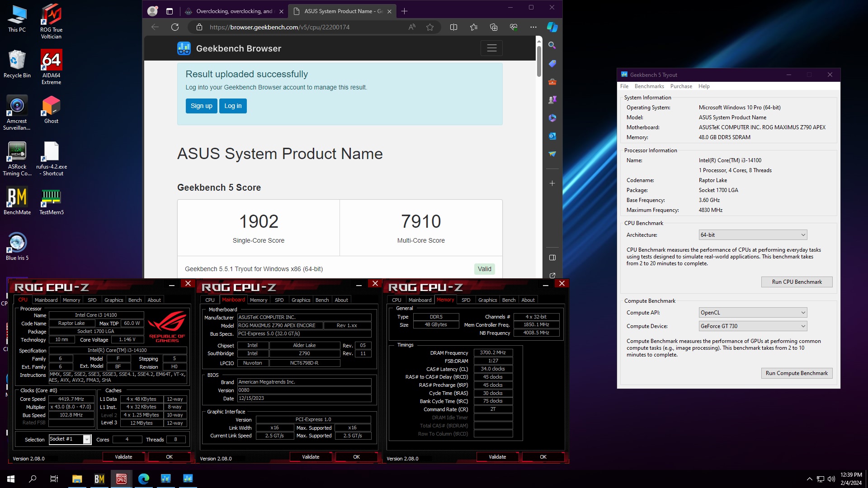
Task: Click Validate in first CPU-Z window
Action: [123, 457]
